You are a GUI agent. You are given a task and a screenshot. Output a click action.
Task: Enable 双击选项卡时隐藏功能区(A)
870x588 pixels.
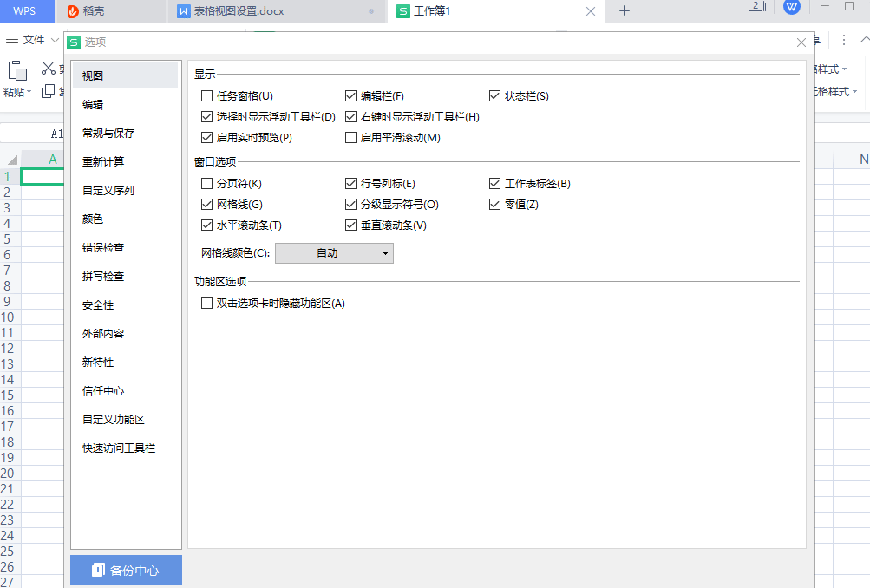pyautogui.click(x=207, y=303)
